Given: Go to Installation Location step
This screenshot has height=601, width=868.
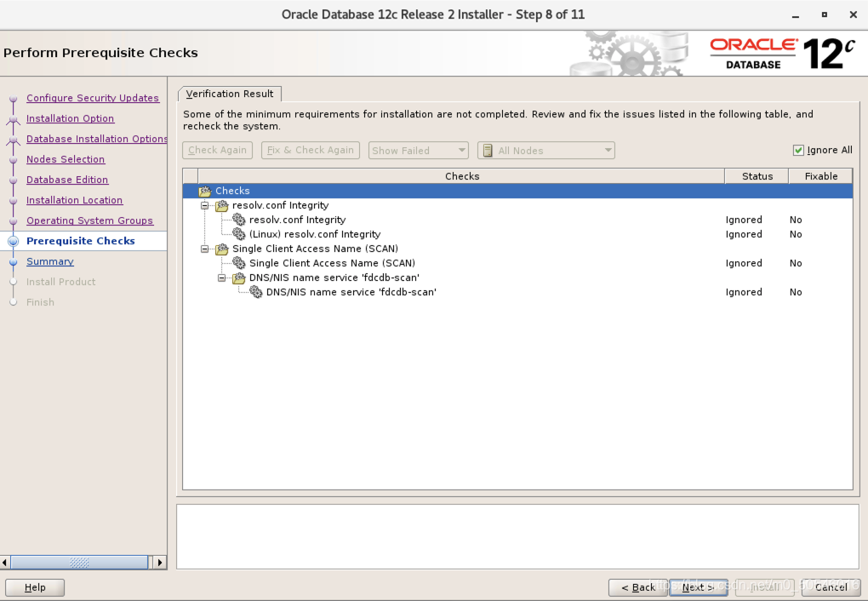Looking at the screenshot, I should click(x=74, y=201).
